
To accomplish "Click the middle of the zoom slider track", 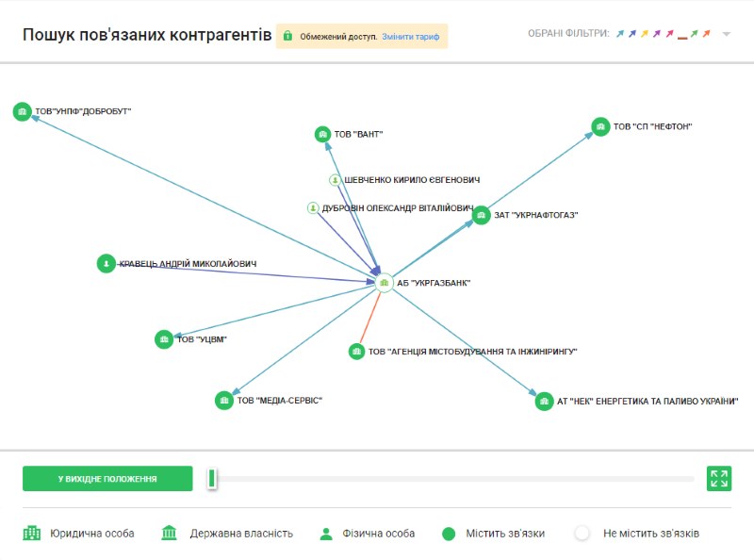I will tap(455, 479).
